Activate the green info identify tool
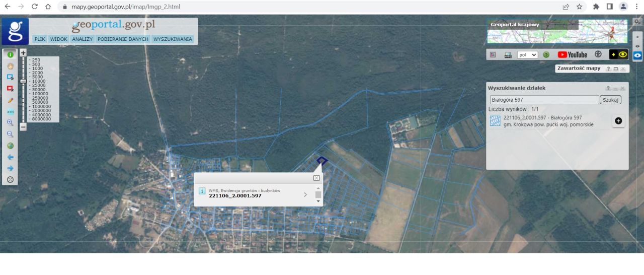Screen dimensions: 644x275 10,54
